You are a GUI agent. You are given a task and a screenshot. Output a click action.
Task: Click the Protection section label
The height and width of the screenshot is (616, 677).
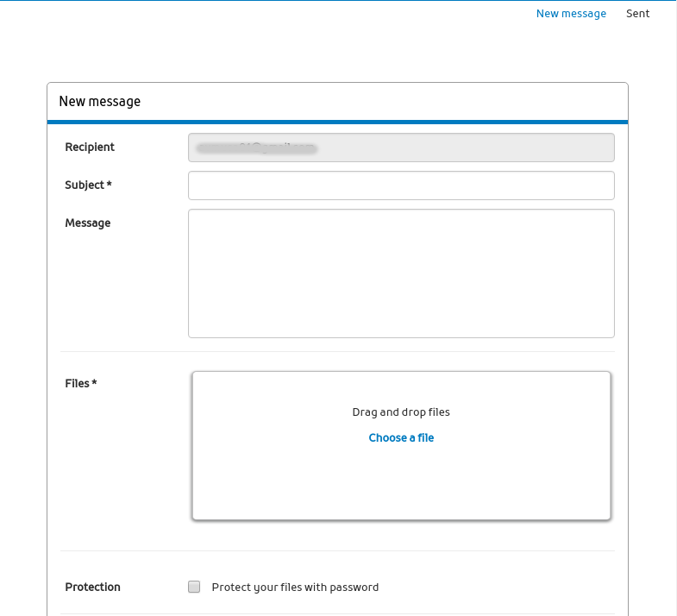pos(92,588)
